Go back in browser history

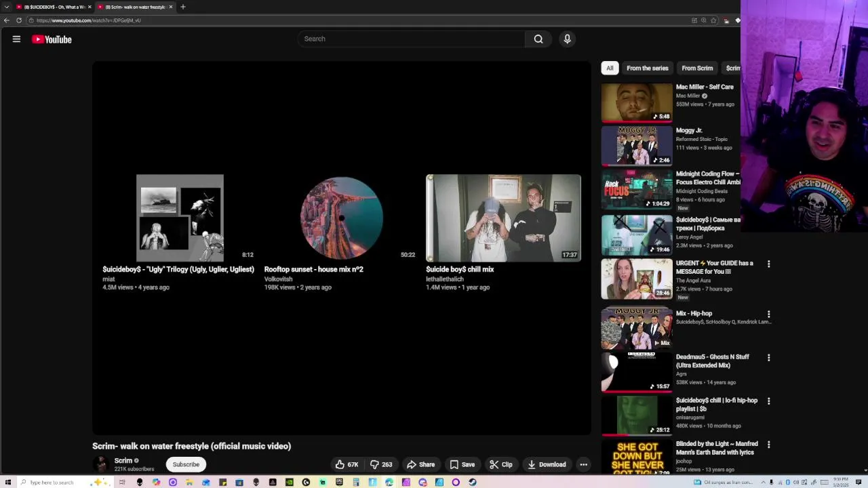7,20
